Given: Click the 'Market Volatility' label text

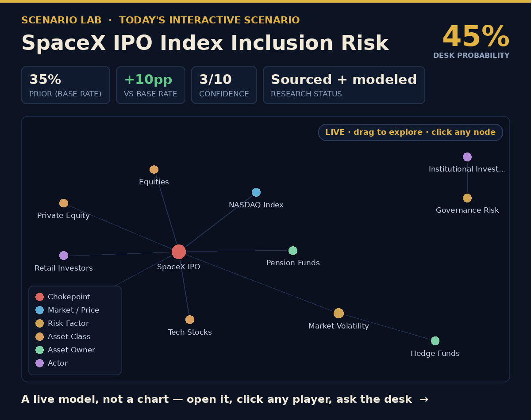Looking at the screenshot, I should pyautogui.click(x=339, y=326).
